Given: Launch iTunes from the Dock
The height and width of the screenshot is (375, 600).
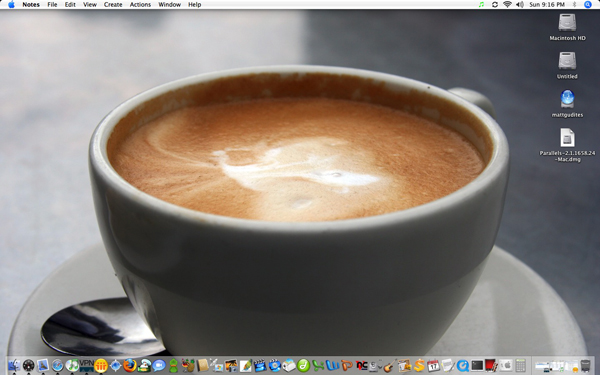Looking at the screenshot, I should coord(72,365).
